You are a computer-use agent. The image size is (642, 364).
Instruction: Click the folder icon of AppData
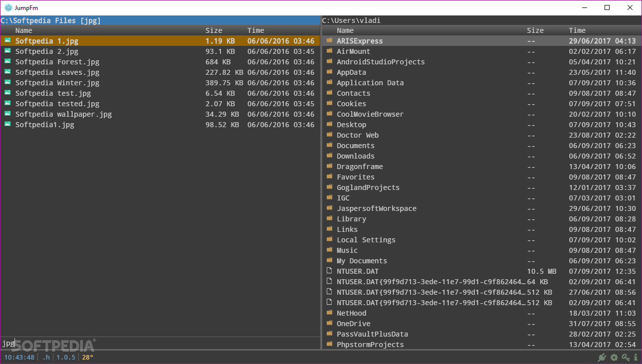click(329, 72)
